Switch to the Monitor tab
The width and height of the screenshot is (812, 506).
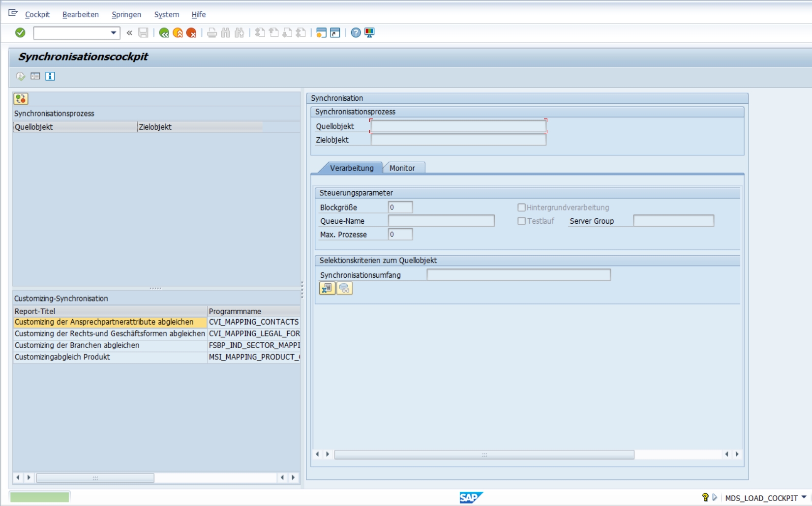click(402, 168)
